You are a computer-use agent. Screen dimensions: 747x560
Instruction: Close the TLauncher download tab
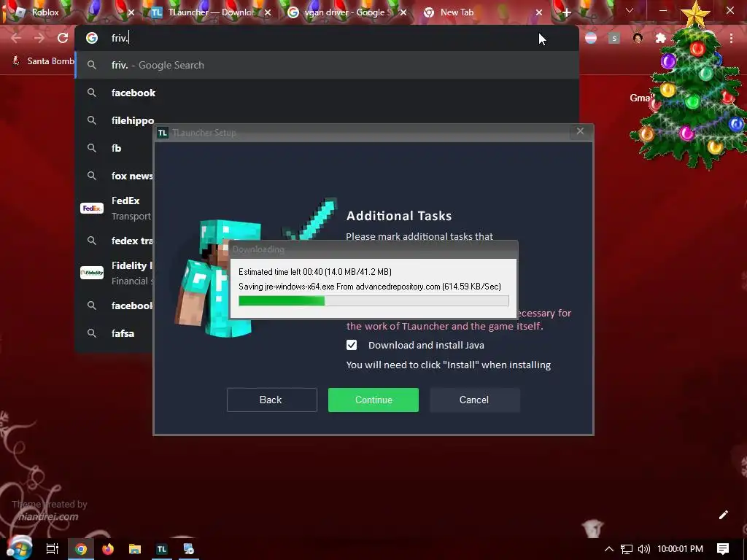[268, 13]
